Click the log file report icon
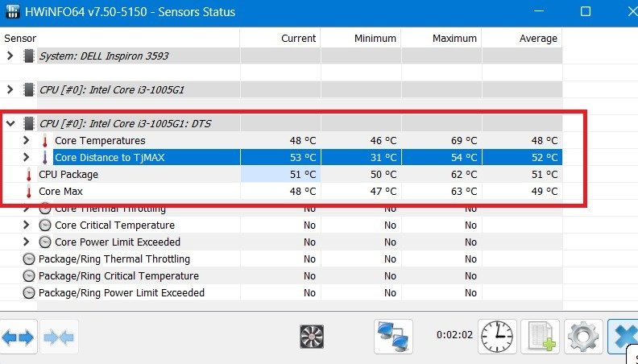Image resolution: width=638 pixels, height=364 pixels. [539, 336]
